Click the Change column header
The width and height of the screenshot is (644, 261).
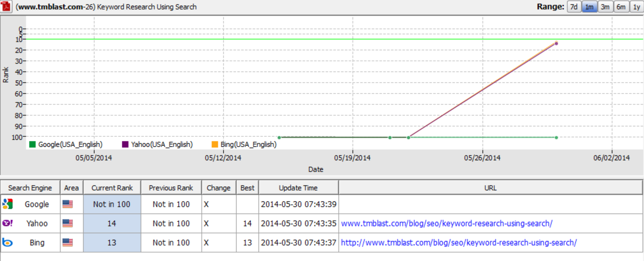pos(219,188)
